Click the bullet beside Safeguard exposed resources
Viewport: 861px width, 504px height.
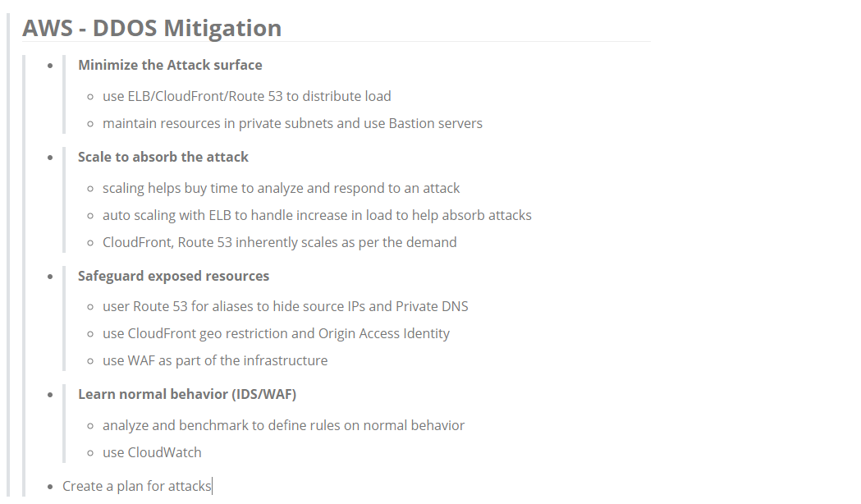(51, 277)
